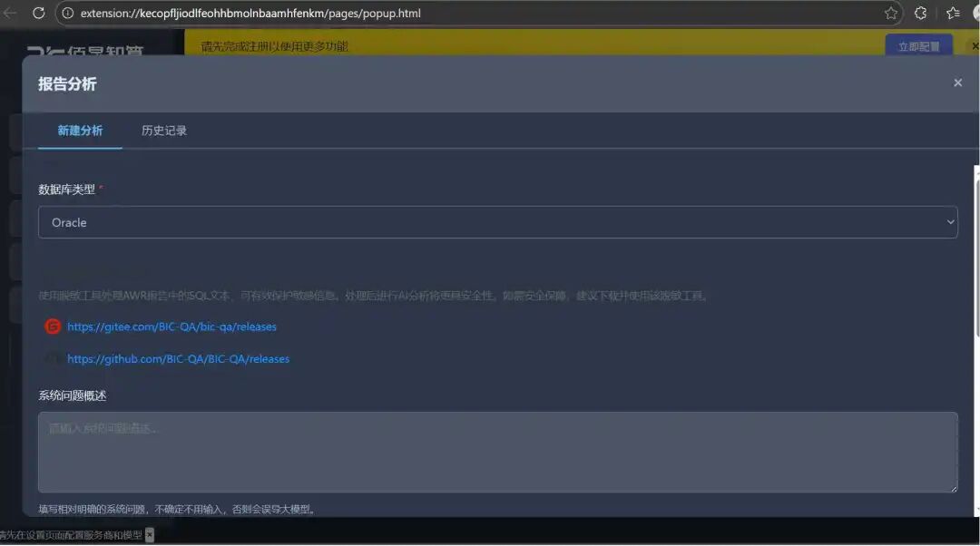Bookmark this page with the star icon

click(x=891, y=13)
